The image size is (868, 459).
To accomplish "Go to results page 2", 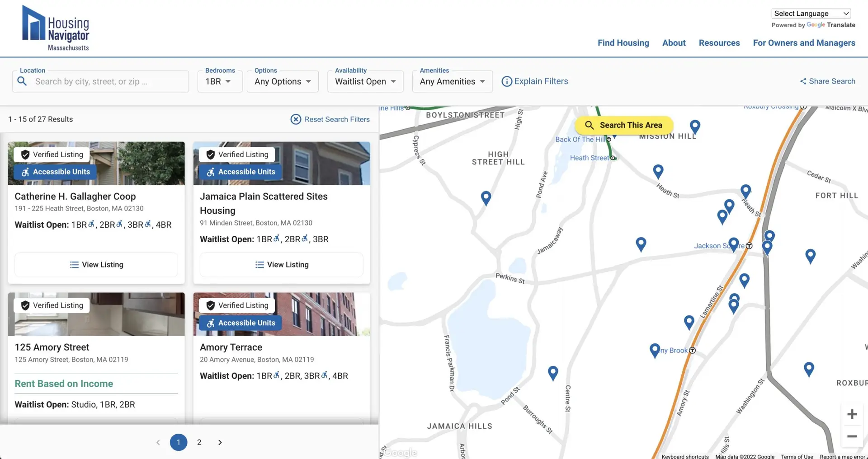I will (x=199, y=442).
